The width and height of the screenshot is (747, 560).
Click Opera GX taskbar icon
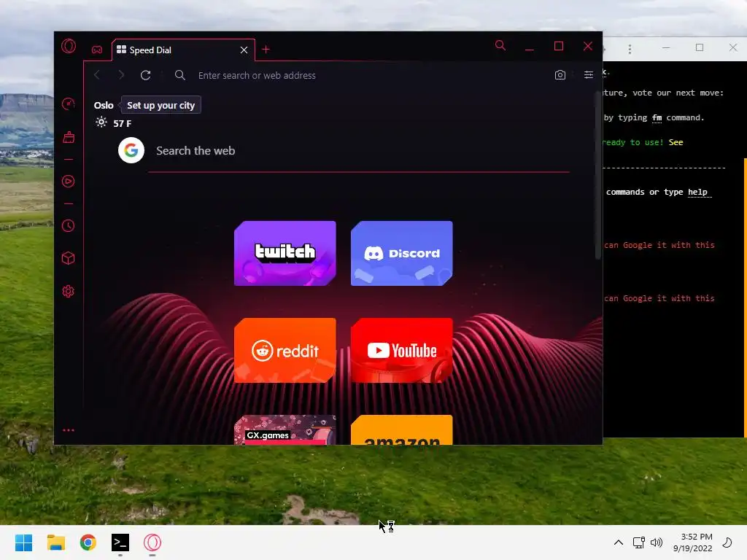click(152, 542)
